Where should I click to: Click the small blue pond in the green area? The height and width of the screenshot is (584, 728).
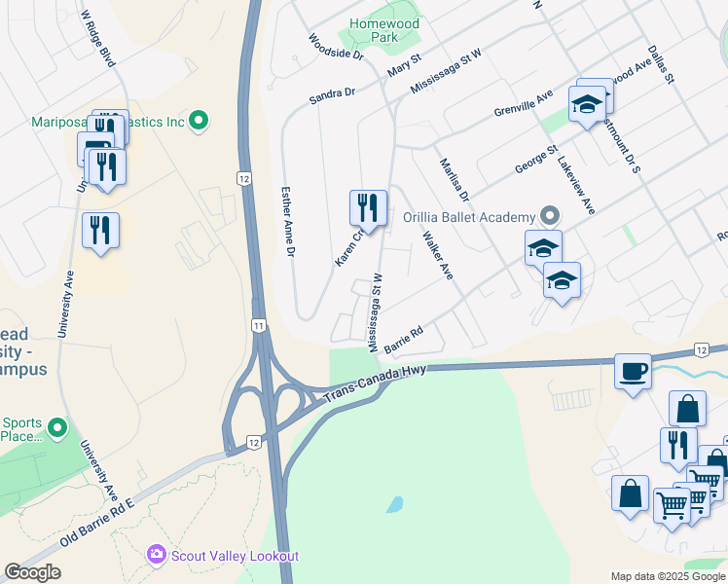pyautogui.click(x=394, y=504)
